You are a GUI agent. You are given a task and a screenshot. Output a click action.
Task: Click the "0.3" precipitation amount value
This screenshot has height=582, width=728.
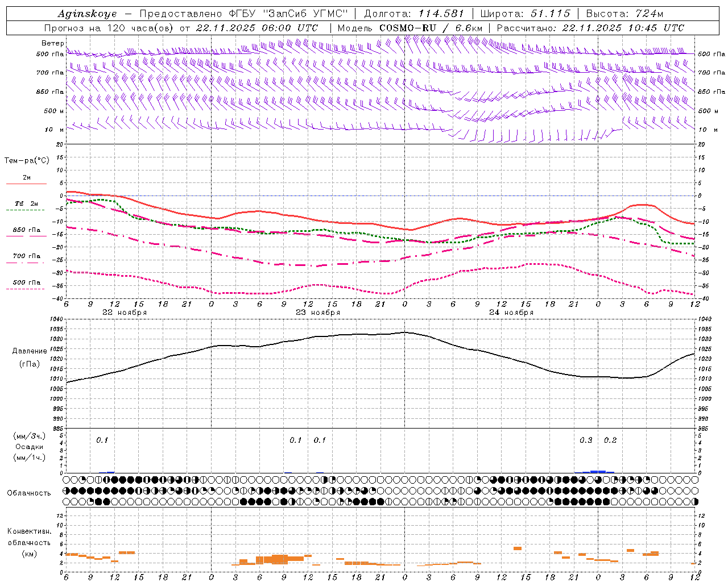(x=586, y=440)
